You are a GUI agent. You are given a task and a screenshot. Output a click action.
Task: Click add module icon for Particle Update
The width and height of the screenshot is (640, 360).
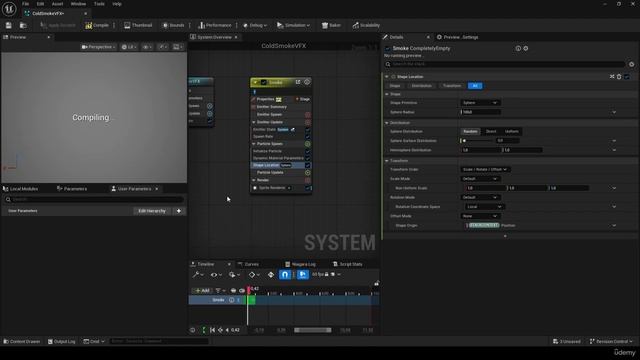[x=308, y=173]
